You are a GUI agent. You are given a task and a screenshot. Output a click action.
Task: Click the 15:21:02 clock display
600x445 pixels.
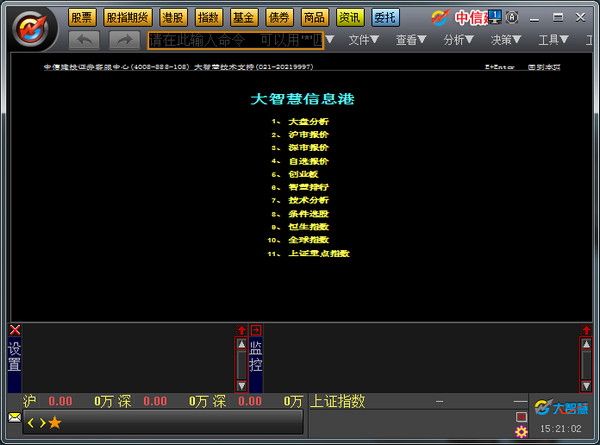click(561, 429)
